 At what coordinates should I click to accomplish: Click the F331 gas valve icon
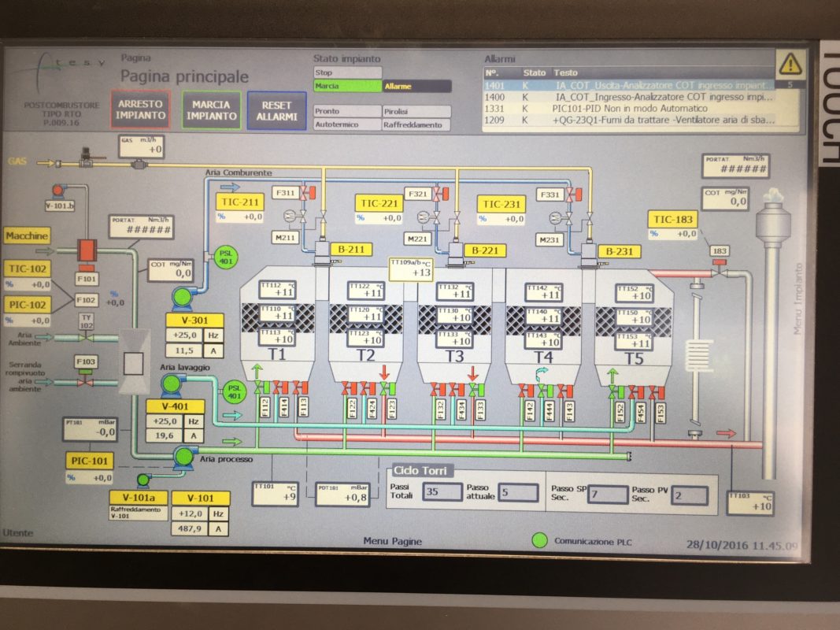pyautogui.click(x=574, y=195)
